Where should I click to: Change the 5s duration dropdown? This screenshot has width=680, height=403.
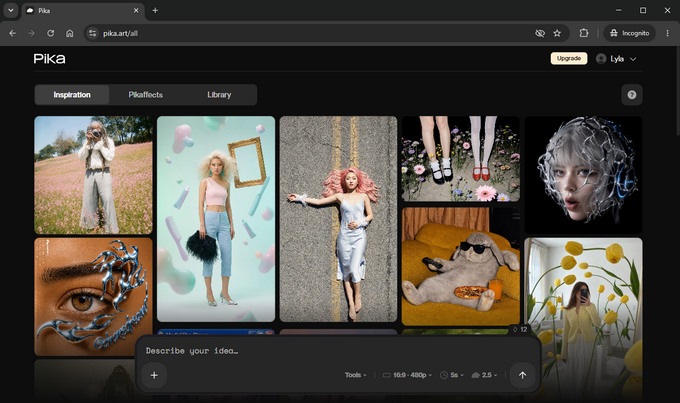452,375
